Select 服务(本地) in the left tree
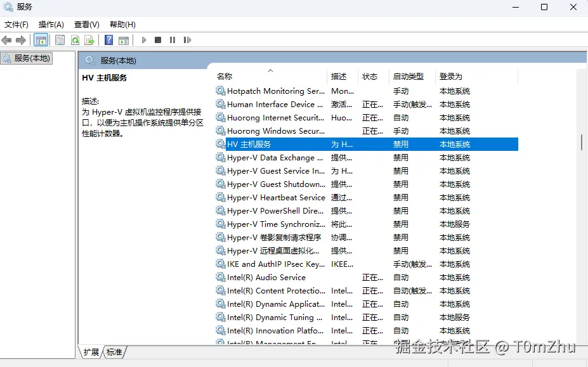Viewport: 588px width, 367px height. (x=27, y=58)
